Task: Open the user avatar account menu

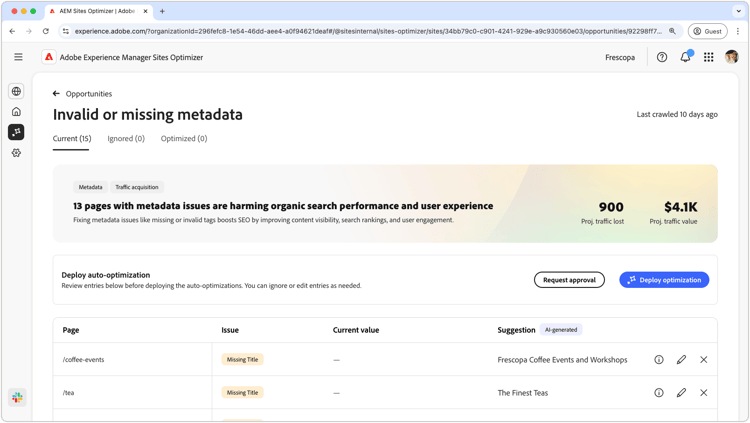Action: pos(732,57)
